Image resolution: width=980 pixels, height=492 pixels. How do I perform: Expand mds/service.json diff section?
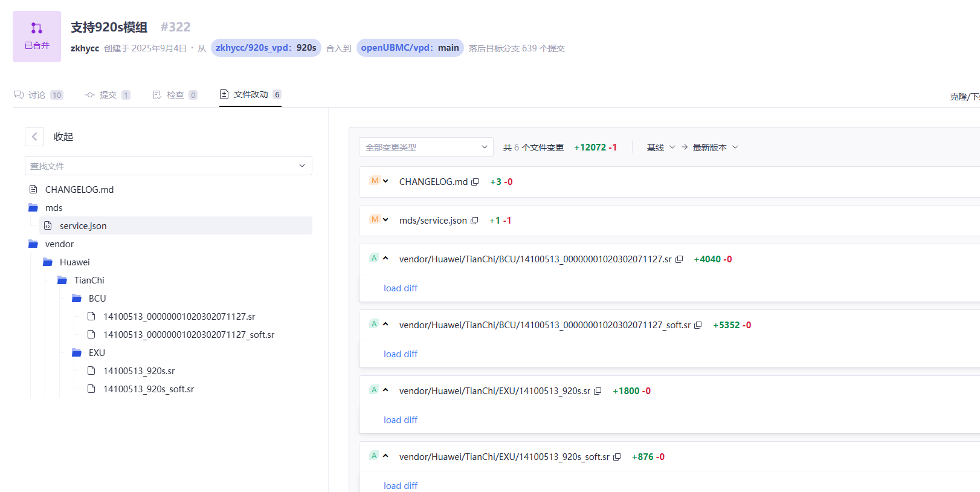385,220
